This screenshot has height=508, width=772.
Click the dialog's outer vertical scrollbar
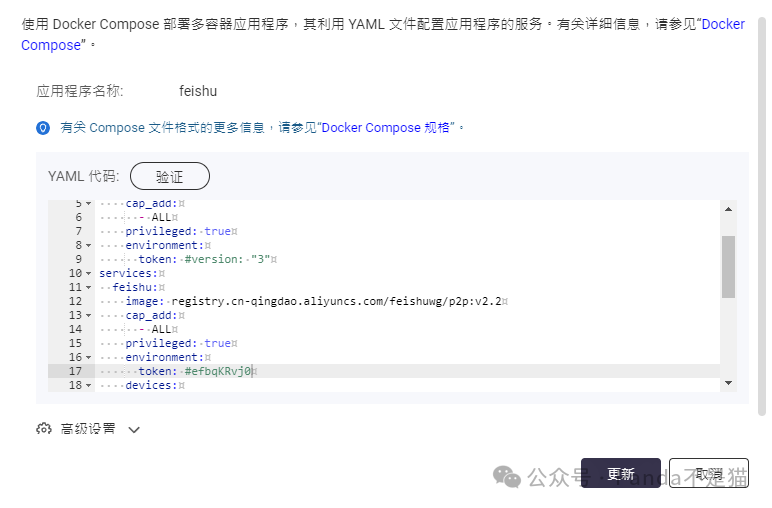pyautogui.click(x=762, y=217)
